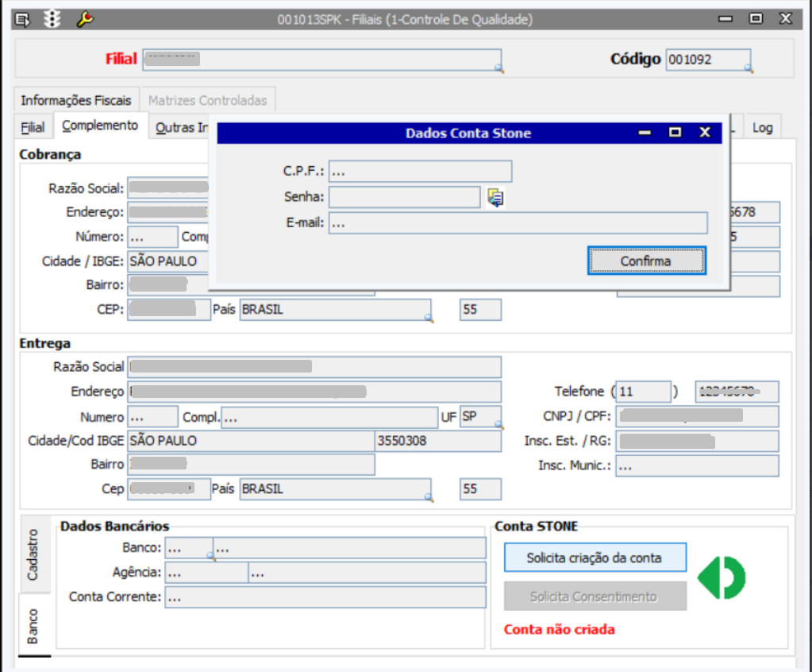Click IBGE code field 3550308

[x=437, y=441]
